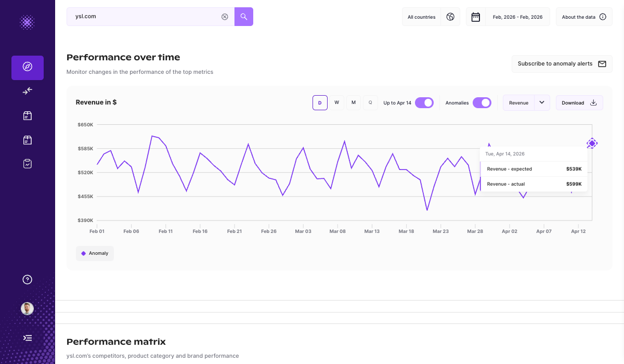This screenshot has width=624, height=364.
Task: Open the calendar icon in the top bar
Action: tap(475, 16)
